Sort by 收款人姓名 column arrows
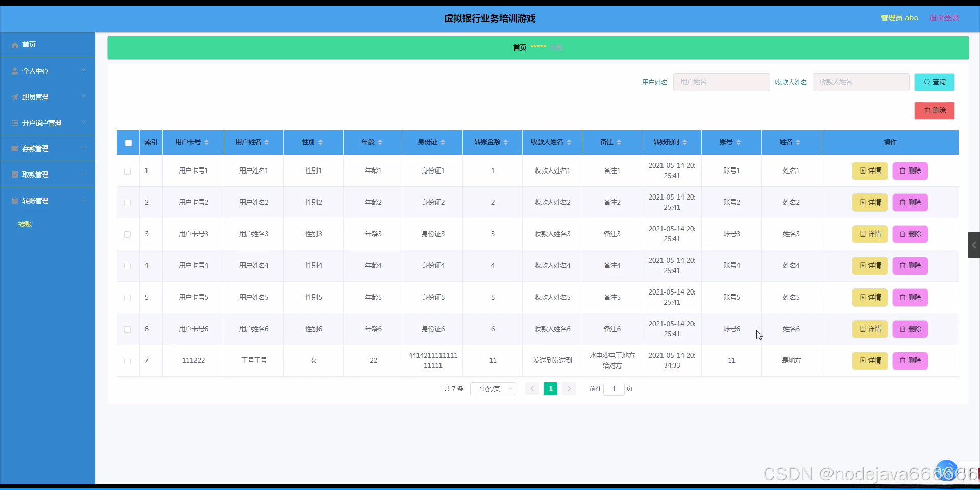 pos(569,142)
